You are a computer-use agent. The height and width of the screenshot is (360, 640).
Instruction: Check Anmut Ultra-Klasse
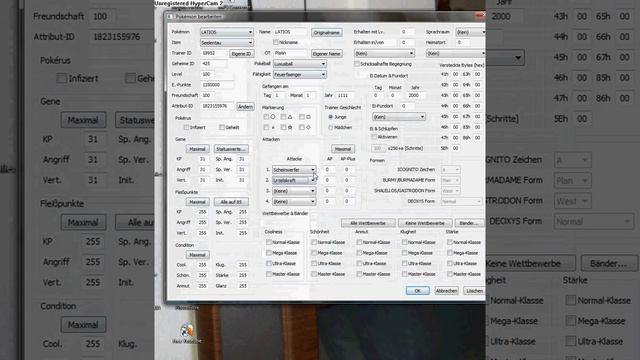pyautogui.click(x=360, y=263)
